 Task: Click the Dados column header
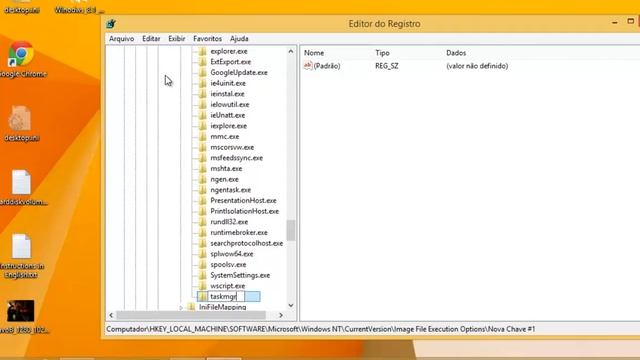point(456,53)
